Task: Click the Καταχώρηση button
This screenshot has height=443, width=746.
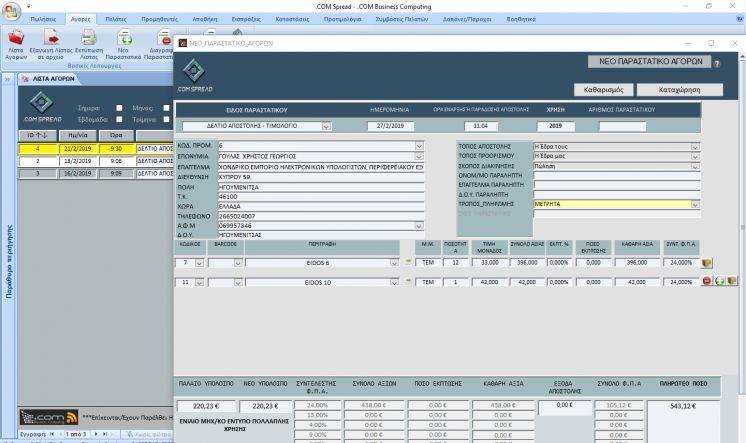Action: point(679,89)
